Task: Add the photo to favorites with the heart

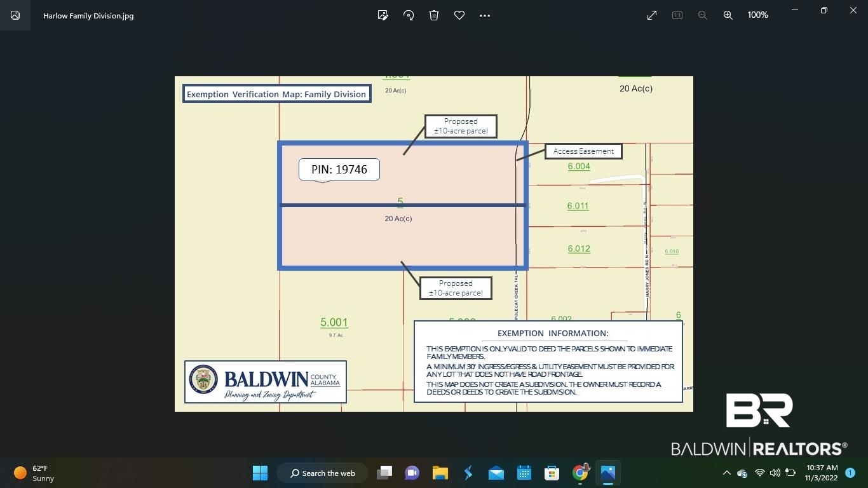Action: 459,15
